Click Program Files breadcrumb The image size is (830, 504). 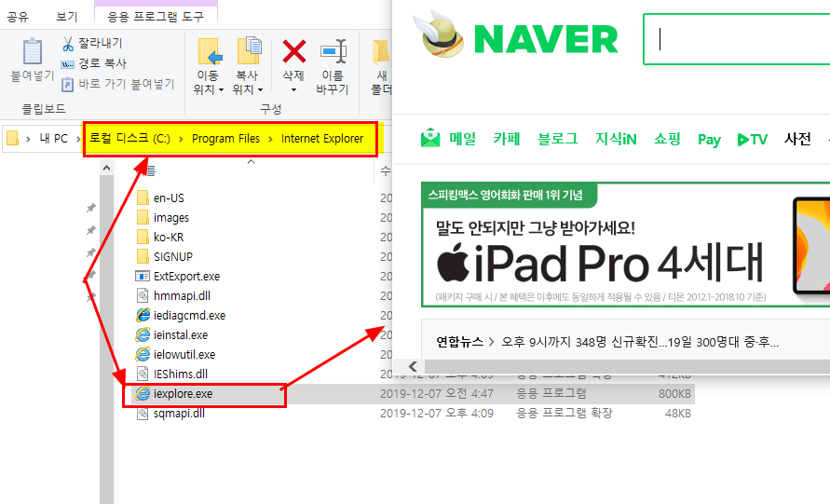point(225,139)
